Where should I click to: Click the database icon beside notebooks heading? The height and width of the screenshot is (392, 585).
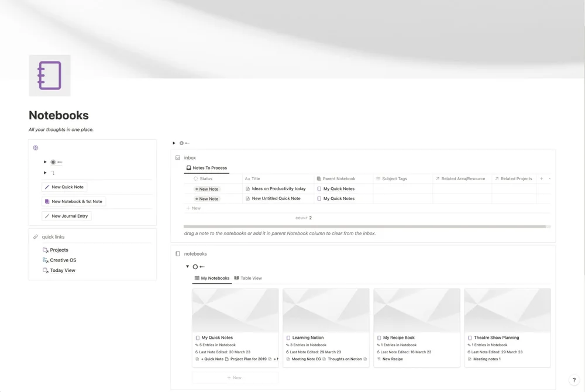point(177,253)
